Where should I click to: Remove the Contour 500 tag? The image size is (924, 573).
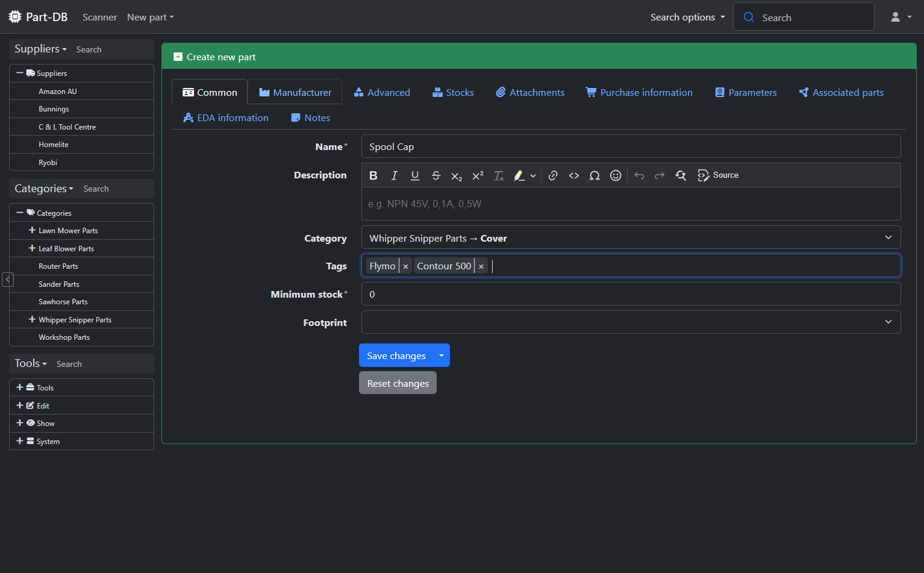click(481, 266)
